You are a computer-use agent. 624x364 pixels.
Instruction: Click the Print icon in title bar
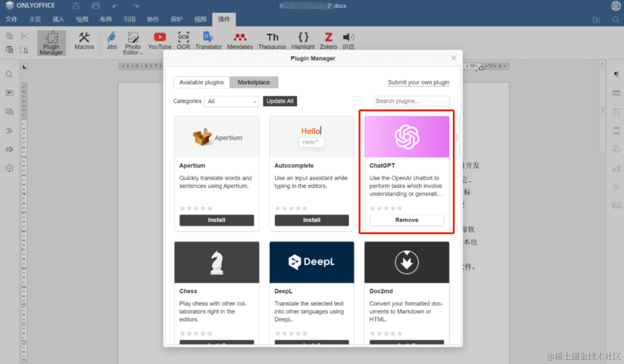96,6
